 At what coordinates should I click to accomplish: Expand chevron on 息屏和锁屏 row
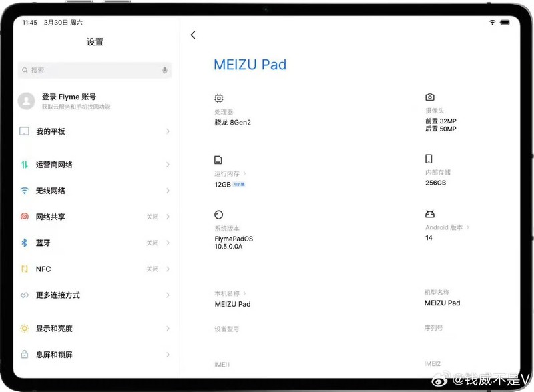click(x=168, y=355)
